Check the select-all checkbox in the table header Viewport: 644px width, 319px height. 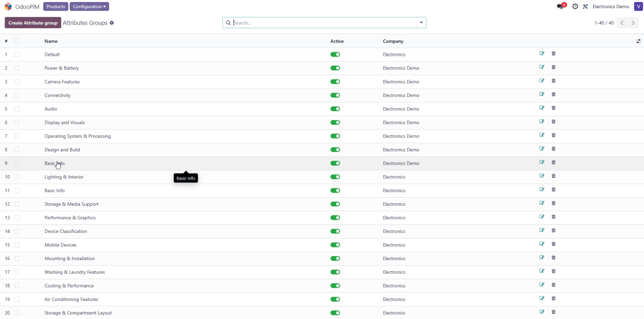[x=17, y=41]
